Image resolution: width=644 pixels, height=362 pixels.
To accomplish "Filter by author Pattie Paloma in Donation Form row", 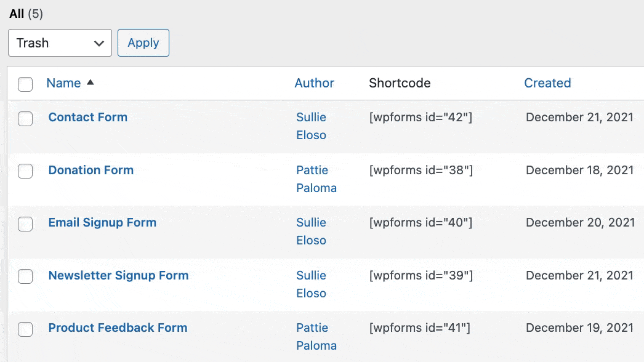I will pos(316,179).
